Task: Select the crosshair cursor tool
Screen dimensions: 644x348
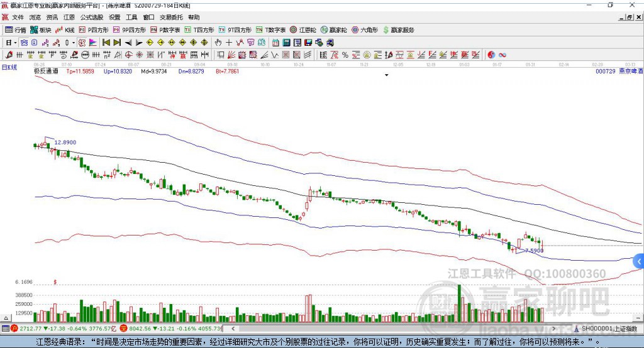Action: 229,43
